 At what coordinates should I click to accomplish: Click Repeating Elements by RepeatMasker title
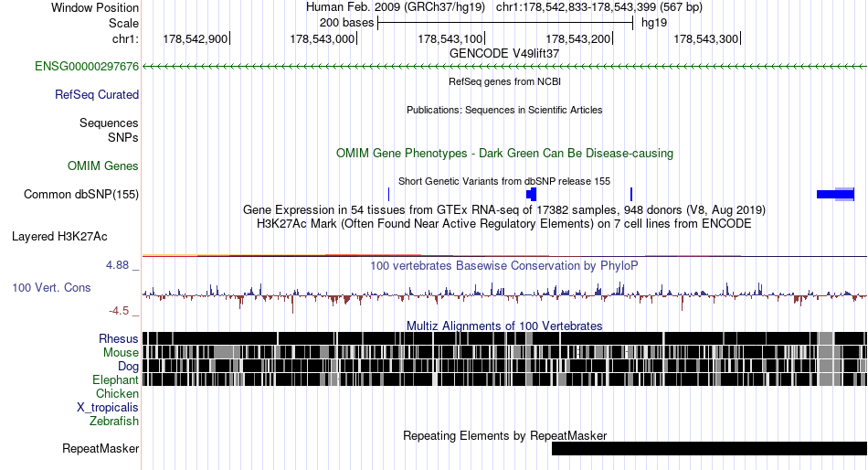pyautogui.click(x=505, y=435)
